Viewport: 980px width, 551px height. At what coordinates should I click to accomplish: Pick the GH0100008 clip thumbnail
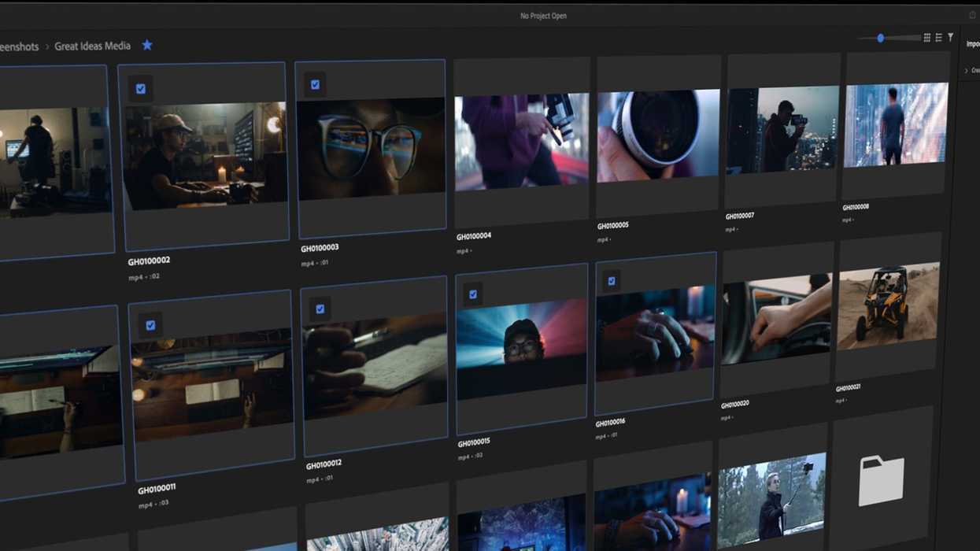pyautogui.click(x=896, y=124)
